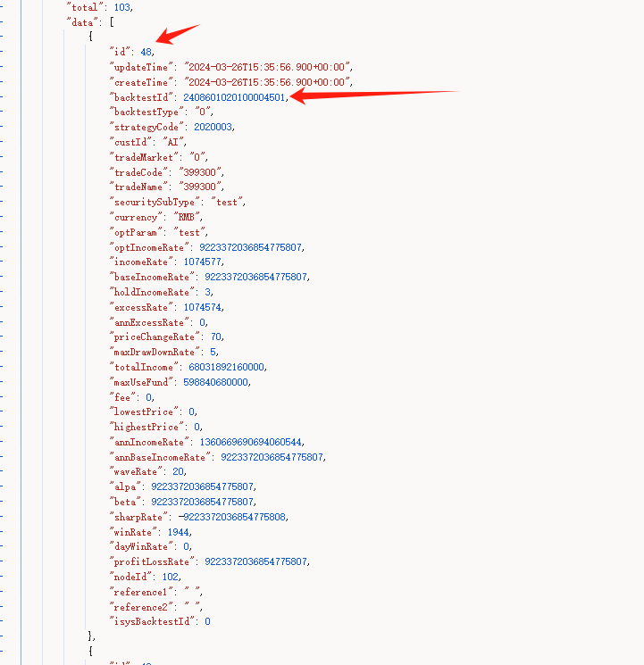Click the "beta" key
Screen dimensions: 644x665
click(x=125, y=502)
